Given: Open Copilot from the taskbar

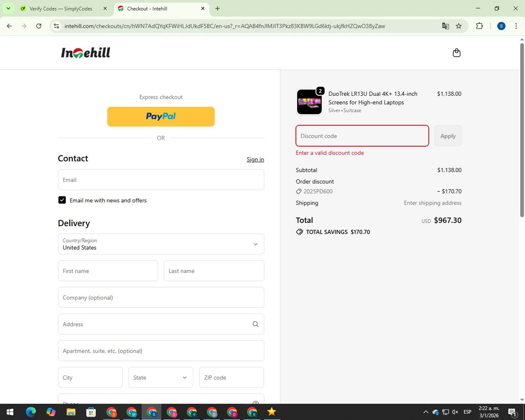Looking at the screenshot, I should coord(51,412).
